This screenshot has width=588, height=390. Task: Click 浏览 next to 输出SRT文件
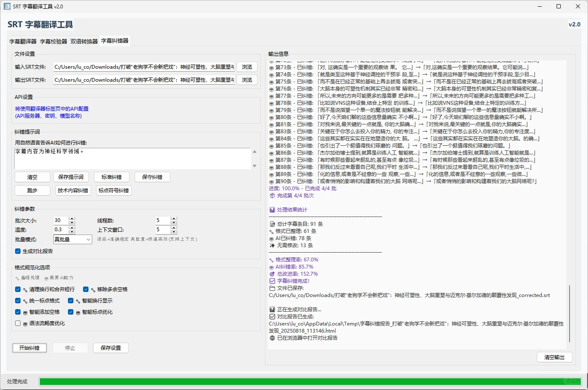click(247, 80)
